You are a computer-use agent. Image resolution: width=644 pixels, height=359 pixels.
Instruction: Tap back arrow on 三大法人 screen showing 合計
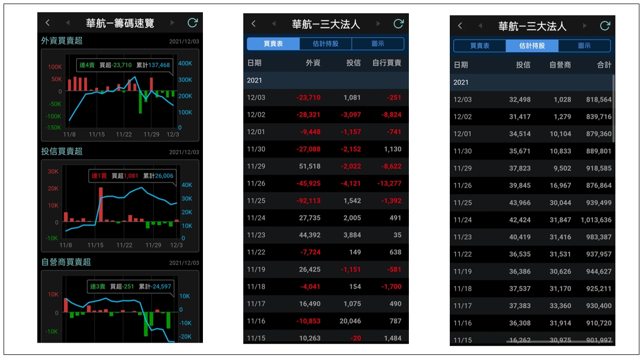point(460,26)
